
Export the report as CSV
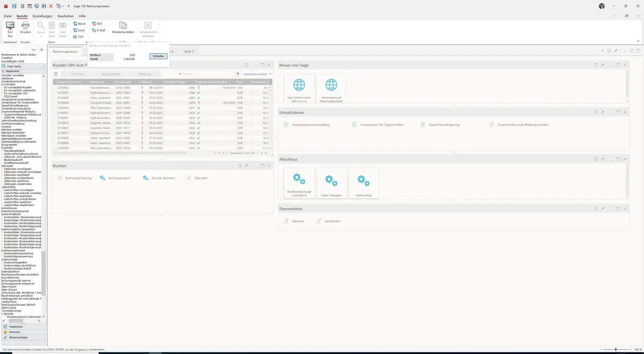78,37
